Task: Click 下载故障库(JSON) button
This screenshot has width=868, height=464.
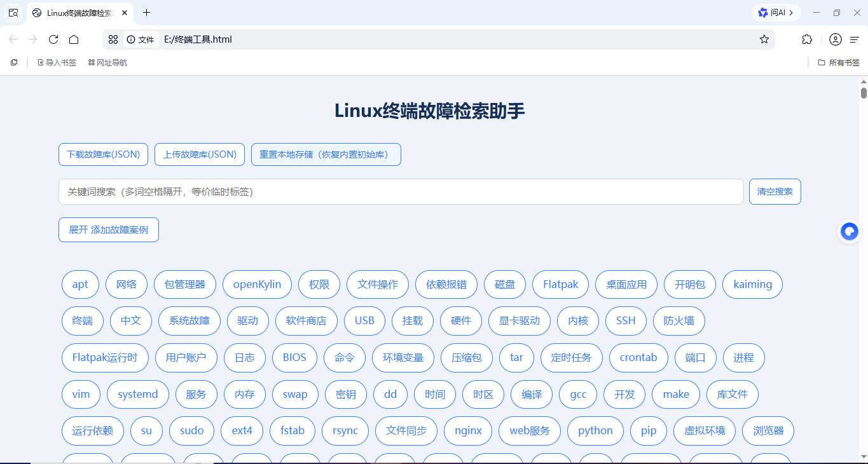Action: [104, 154]
